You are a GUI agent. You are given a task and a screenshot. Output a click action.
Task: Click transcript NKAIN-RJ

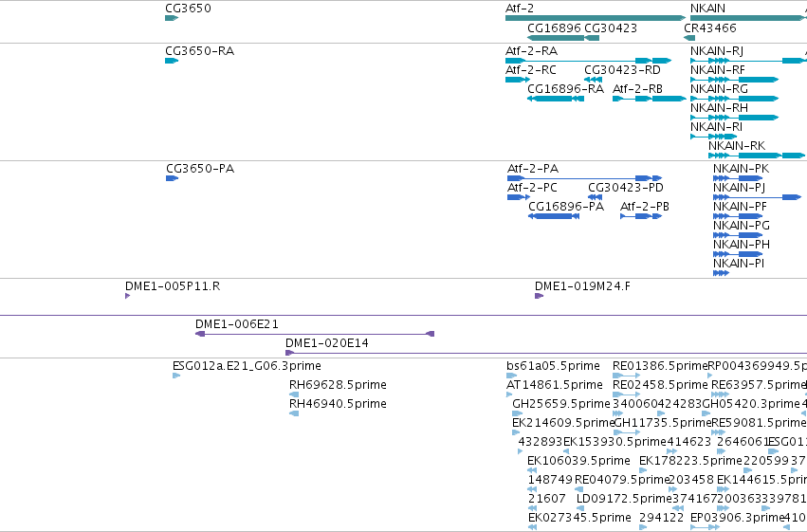tap(747, 61)
